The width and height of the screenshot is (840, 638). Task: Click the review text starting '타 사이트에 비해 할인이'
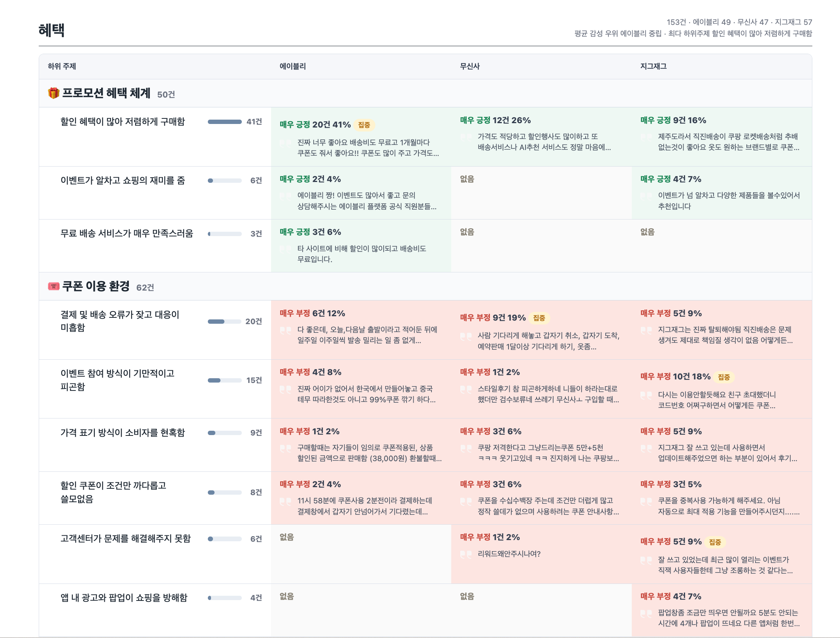tap(362, 254)
